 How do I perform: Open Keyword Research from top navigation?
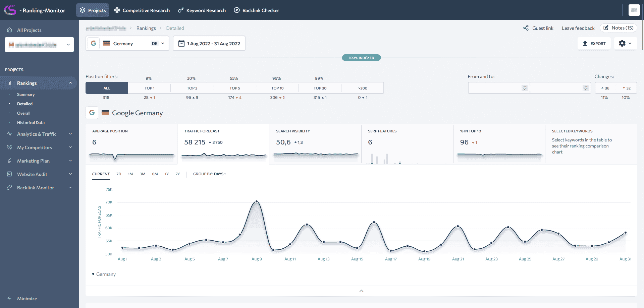pyautogui.click(x=202, y=10)
